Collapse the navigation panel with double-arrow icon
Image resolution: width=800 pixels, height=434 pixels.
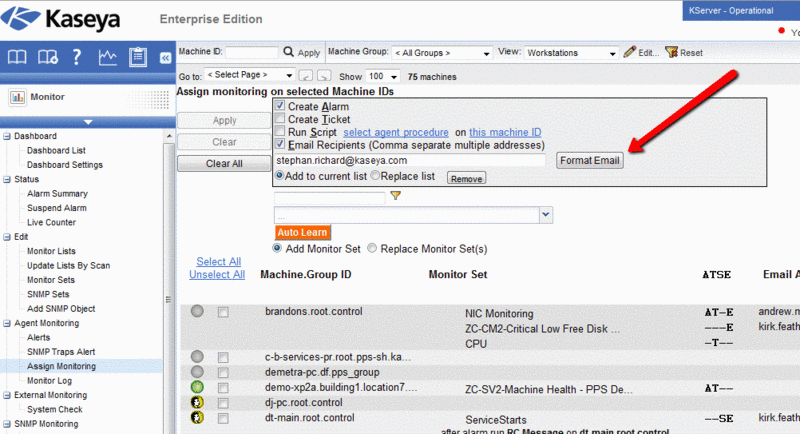tap(165, 58)
